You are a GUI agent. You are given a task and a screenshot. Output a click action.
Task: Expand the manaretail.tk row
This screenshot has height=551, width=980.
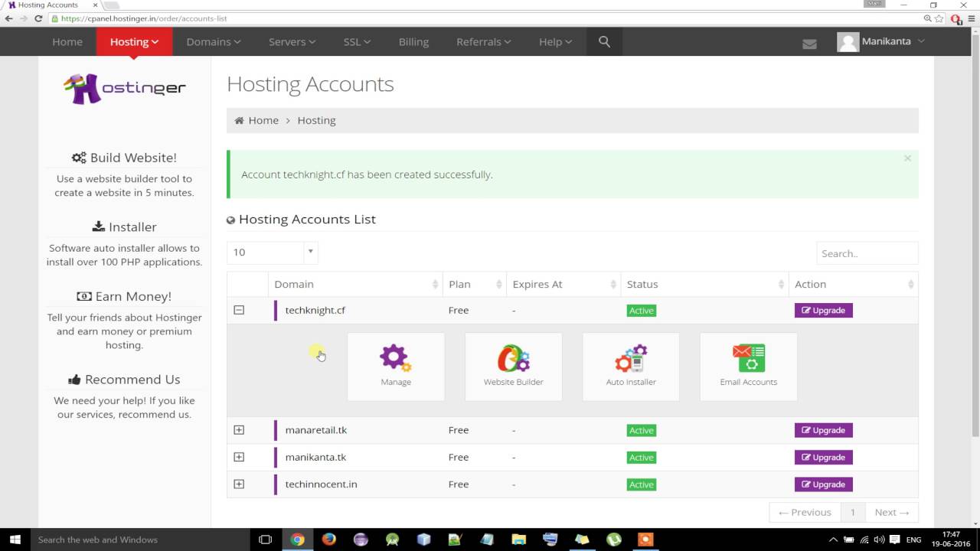[239, 430]
